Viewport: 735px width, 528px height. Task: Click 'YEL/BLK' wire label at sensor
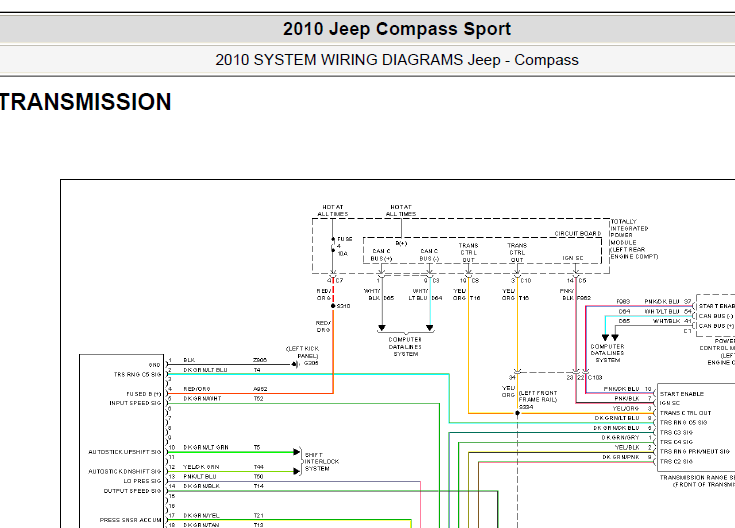[x=627, y=447]
